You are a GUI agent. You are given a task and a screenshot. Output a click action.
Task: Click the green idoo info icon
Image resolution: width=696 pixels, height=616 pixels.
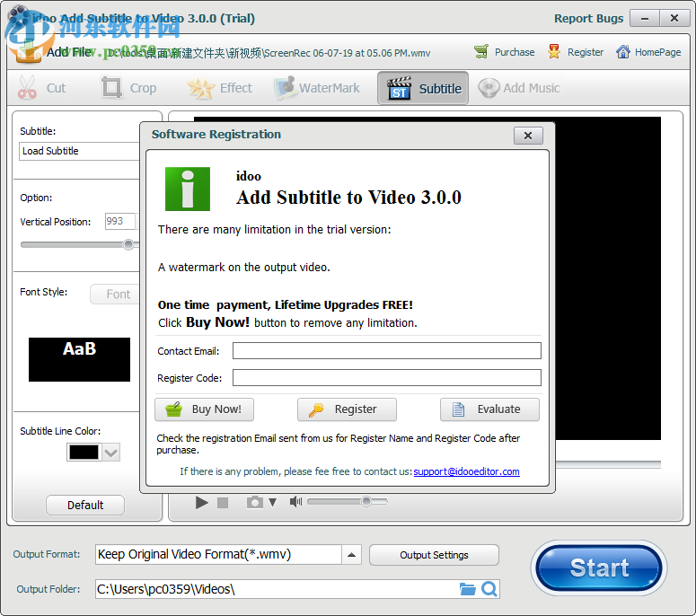[x=188, y=189]
